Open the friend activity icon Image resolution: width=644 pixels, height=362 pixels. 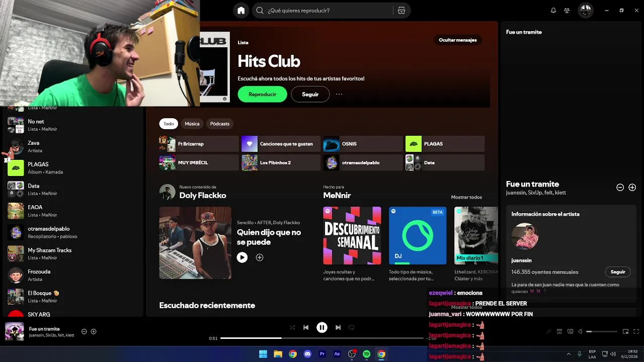tap(567, 11)
